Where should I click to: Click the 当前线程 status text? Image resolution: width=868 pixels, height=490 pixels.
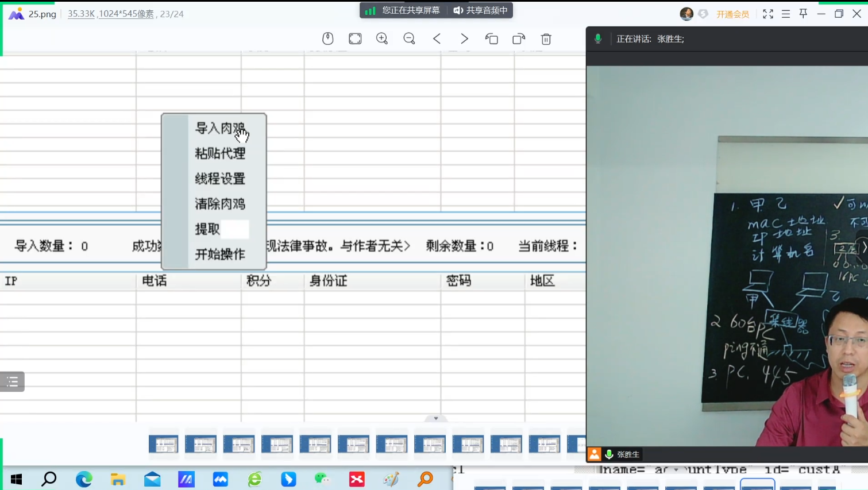pos(548,246)
